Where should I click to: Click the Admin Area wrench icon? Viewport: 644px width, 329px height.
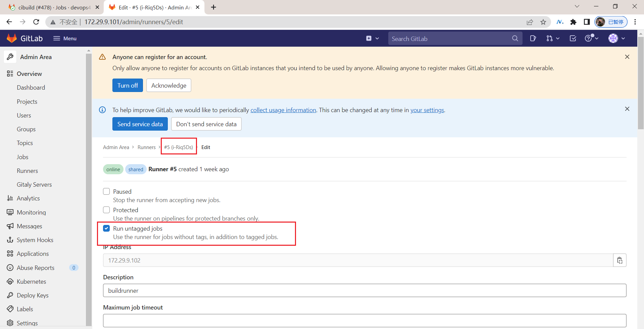click(x=10, y=57)
